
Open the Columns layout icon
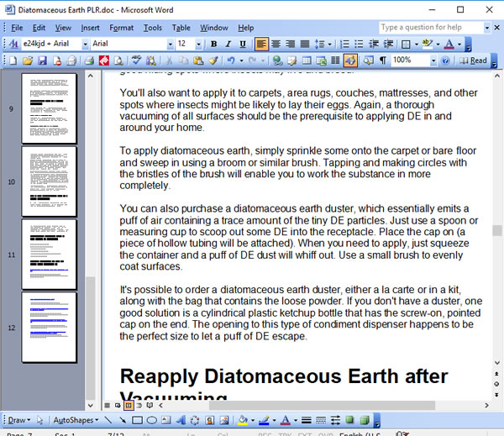pos(335,60)
